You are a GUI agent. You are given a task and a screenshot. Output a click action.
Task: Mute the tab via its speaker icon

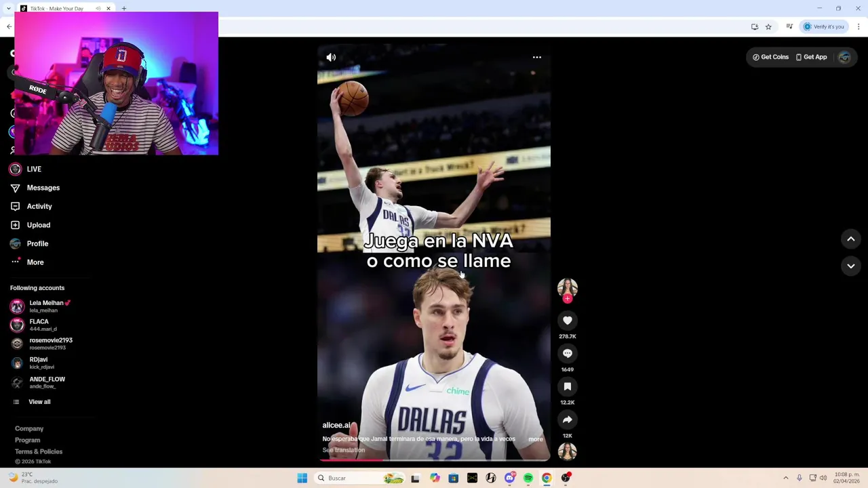98,9
